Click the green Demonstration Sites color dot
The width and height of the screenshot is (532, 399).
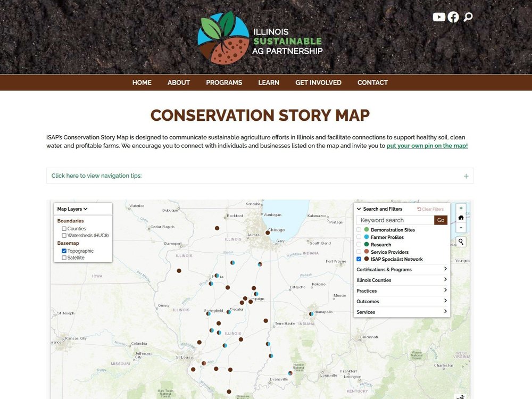point(367,229)
